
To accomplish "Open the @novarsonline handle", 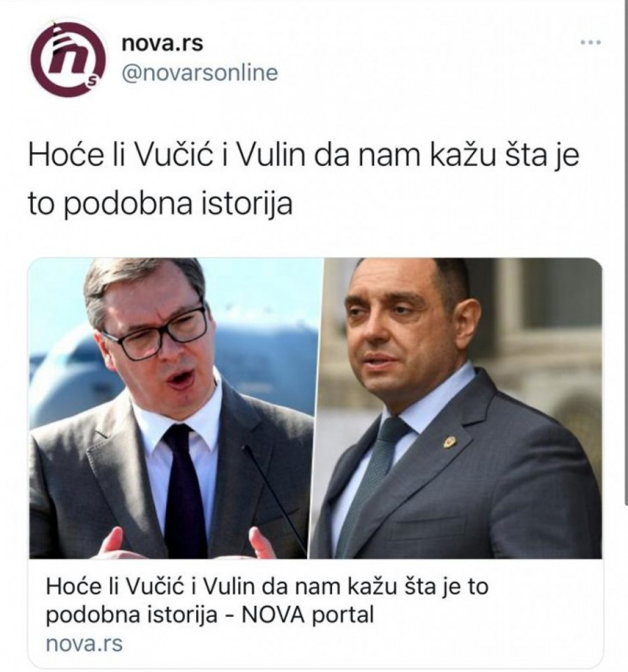I will tap(200, 73).
